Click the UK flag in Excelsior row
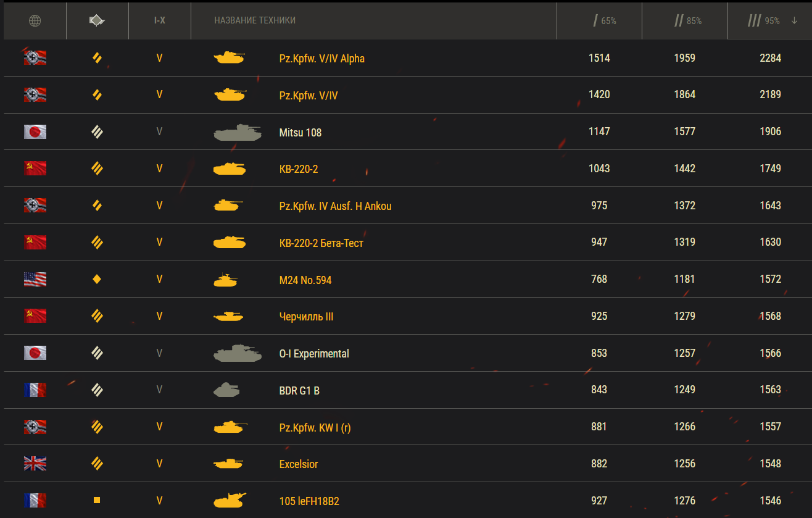The width and height of the screenshot is (812, 518). tap(35, 464)
